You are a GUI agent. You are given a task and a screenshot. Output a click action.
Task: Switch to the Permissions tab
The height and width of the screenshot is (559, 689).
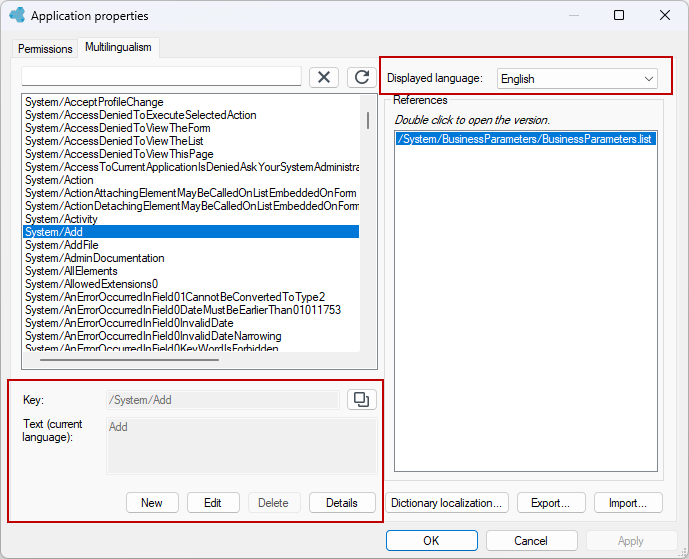tap(45, 49)
